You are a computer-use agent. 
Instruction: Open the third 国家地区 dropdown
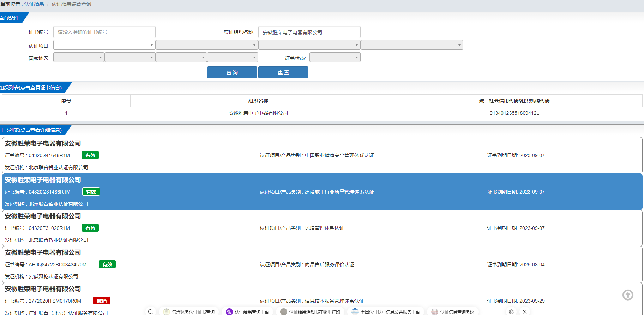pyautogui.click(x=181, y=57)
